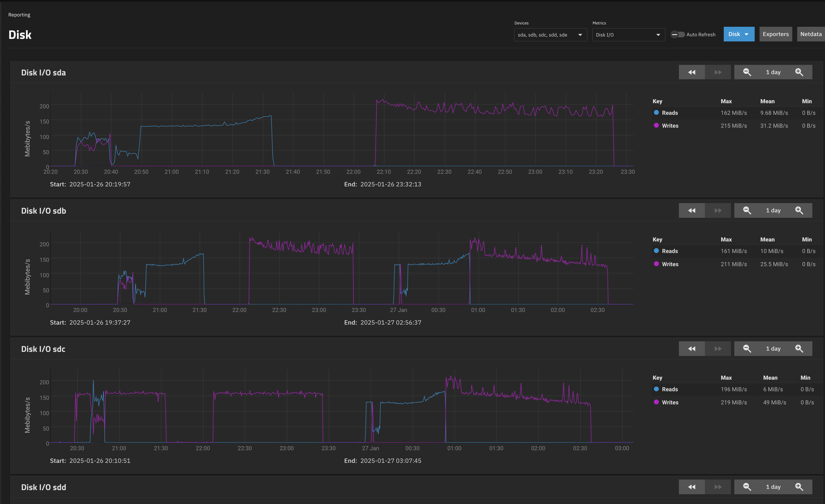The image size is (825, 504).
Task: Click sda end time 2025-01-26 23:32:13
Action: (391, 184)
